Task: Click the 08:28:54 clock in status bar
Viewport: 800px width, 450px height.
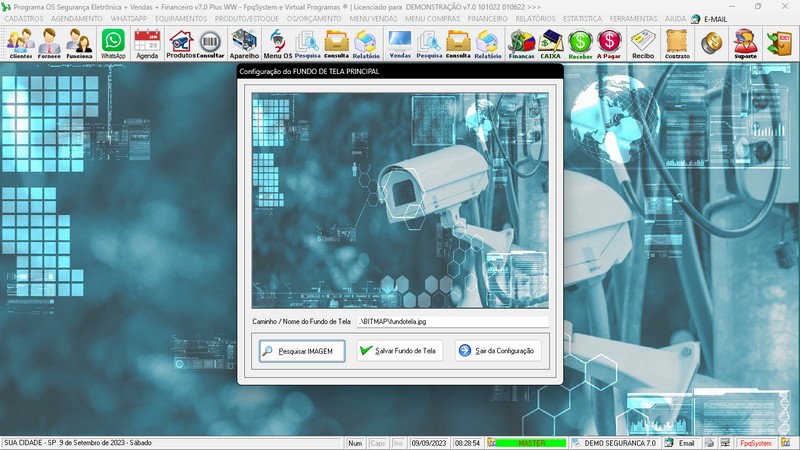Action: pyautogui.click(x=467, y=443)
